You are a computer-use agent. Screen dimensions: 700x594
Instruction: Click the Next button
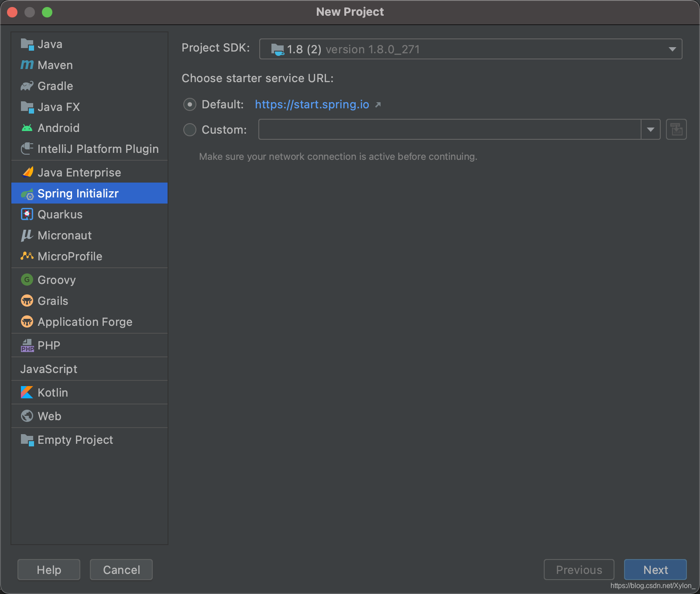(655, 570)
